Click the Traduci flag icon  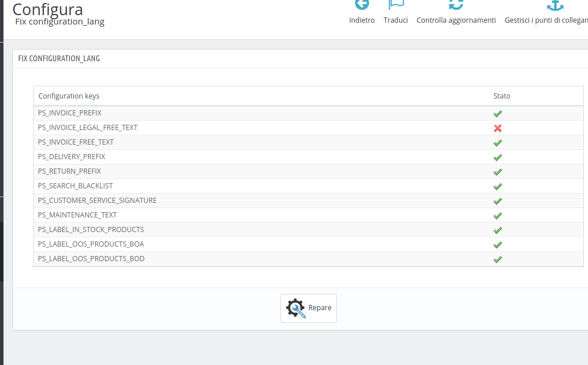coord(396,4)
